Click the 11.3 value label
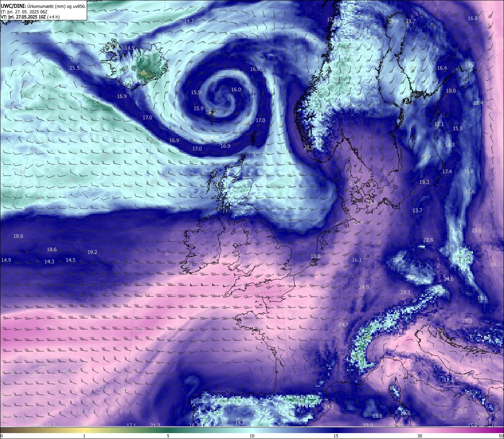 point(450,145)
